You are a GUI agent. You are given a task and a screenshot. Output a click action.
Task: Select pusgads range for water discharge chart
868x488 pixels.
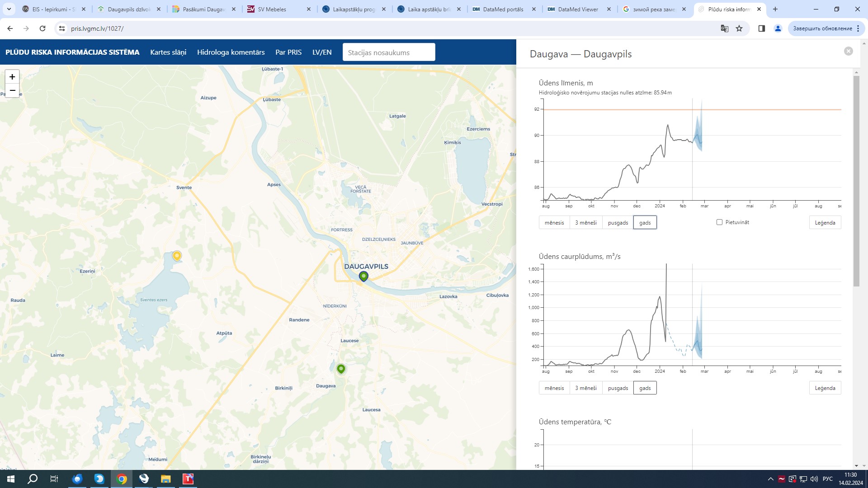point(618,388)
